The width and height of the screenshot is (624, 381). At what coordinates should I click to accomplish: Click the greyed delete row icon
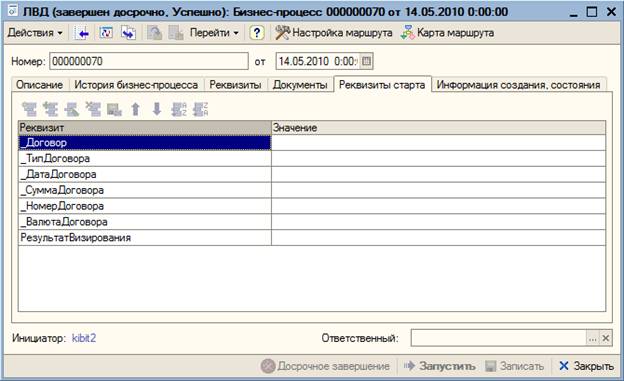pyautogui.click(x=93, y=109)
